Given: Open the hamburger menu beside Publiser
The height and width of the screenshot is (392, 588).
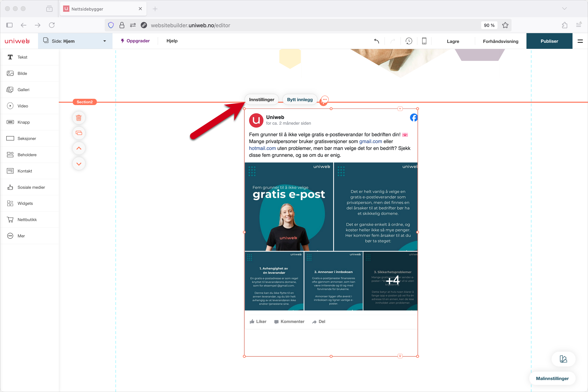Looking at the screenshot, I should (x=580, y=41).
